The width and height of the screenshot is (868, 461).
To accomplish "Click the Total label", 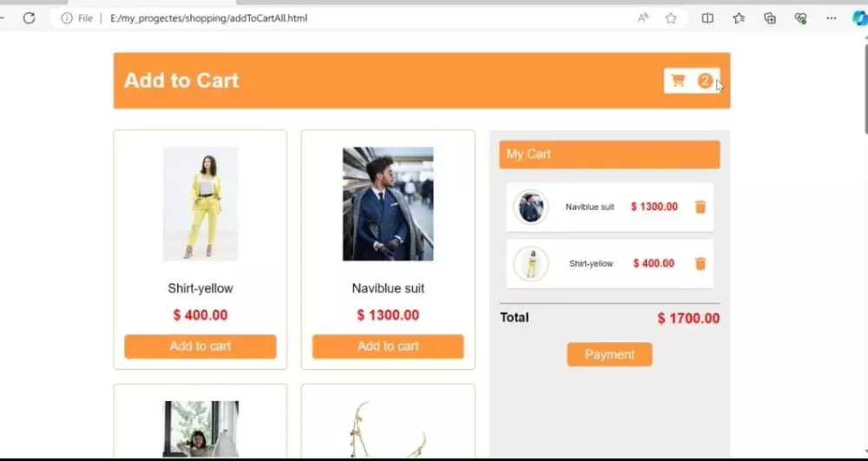I will [x=514, y=318].
